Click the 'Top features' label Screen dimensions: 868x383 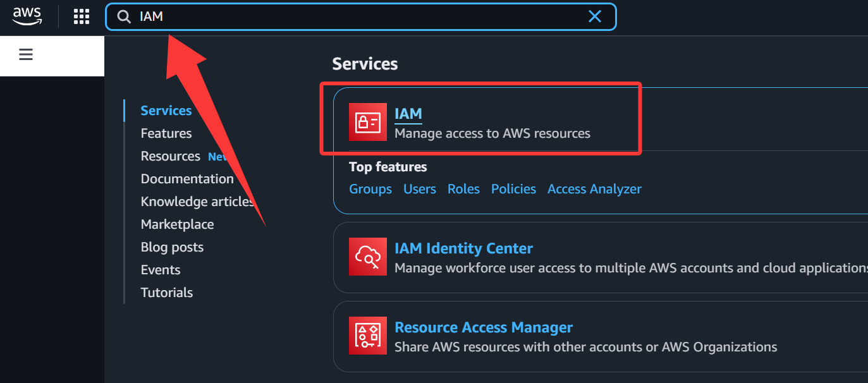[388, 167]
